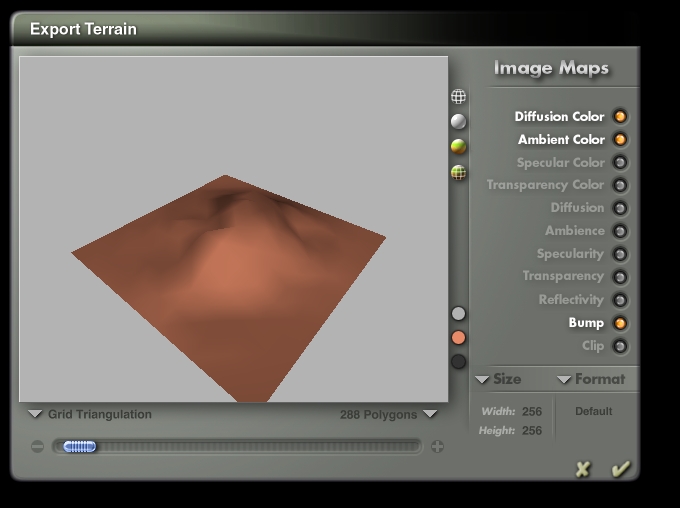Click the Bump label text
Viewport: 680px width, 508px height.
[x=586, y=323]
